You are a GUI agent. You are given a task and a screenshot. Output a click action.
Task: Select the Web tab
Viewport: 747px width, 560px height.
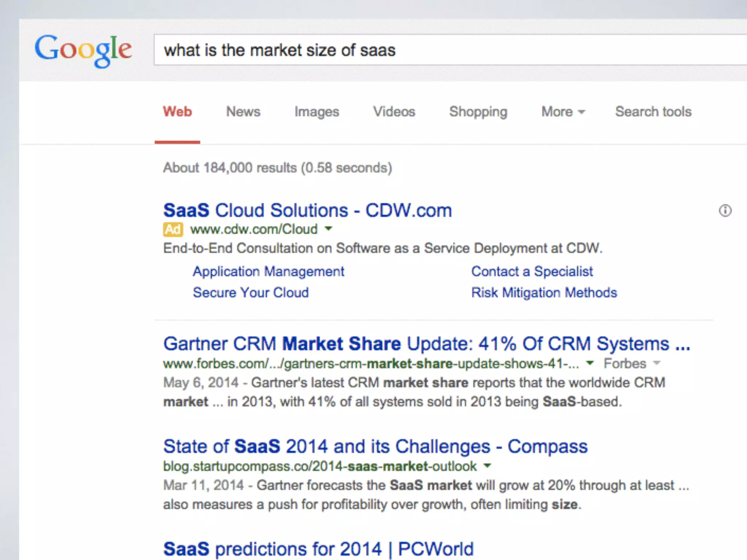pos(177,112)
